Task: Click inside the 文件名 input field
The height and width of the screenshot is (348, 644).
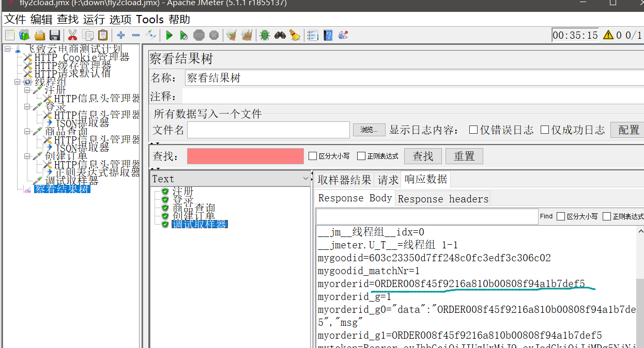Action: click(269, 130)
